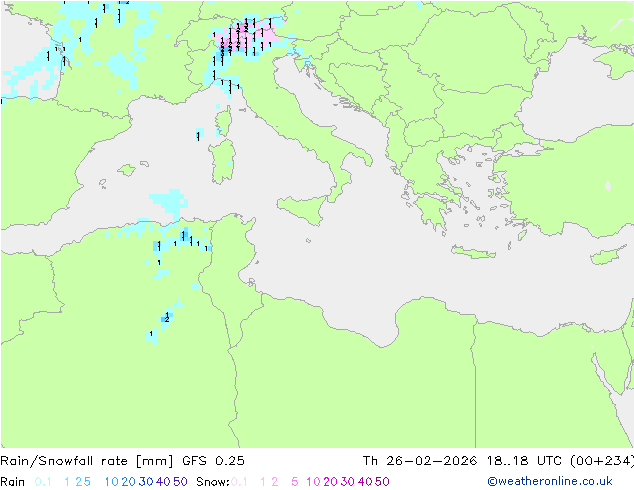Screen dimensions: 634x490
Task: Open the weatheronline.co.uk copyright link
Action: pos(549,481)
